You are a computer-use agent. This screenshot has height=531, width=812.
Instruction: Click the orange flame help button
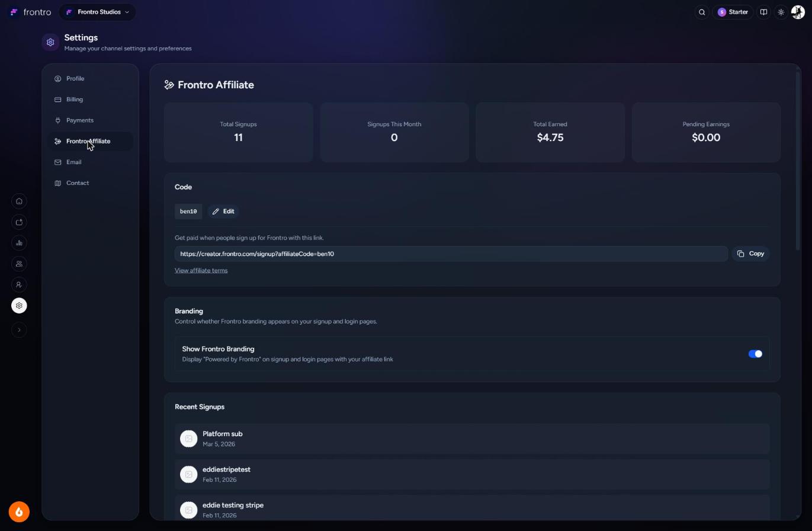(19, 512)
